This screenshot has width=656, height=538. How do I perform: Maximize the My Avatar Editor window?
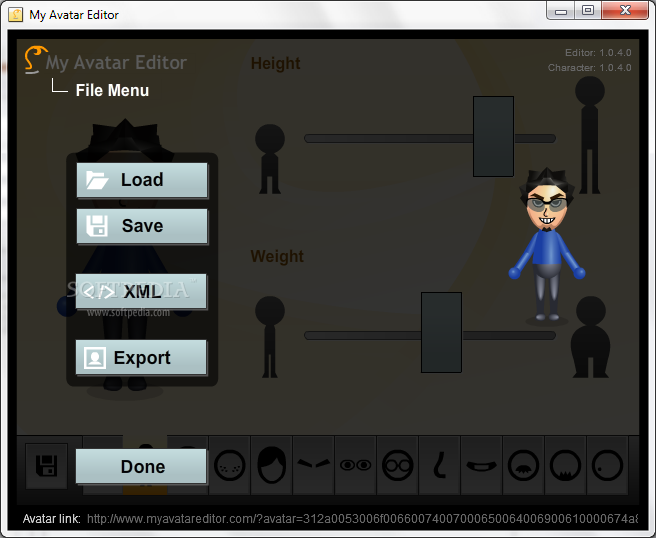(x=588, y=11)
